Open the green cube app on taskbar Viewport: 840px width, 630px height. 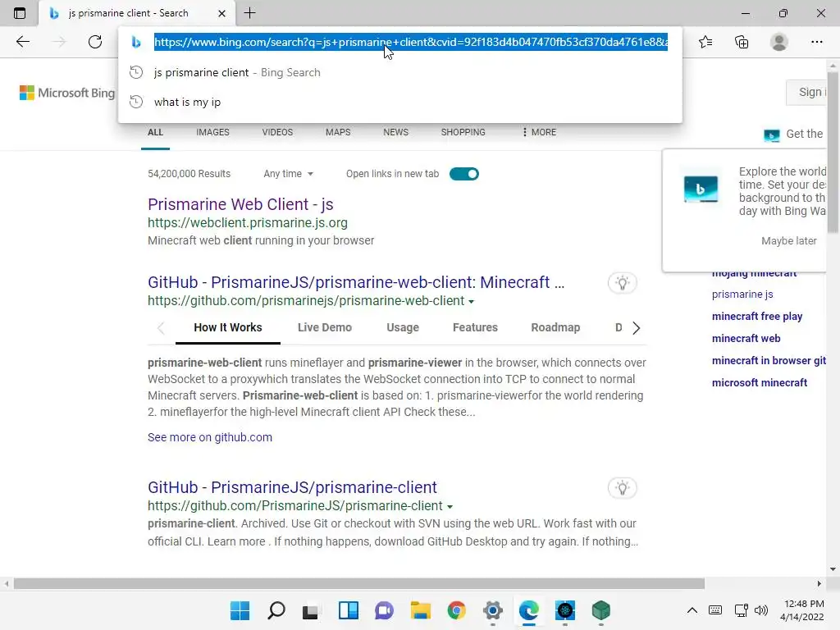point(601,610)
